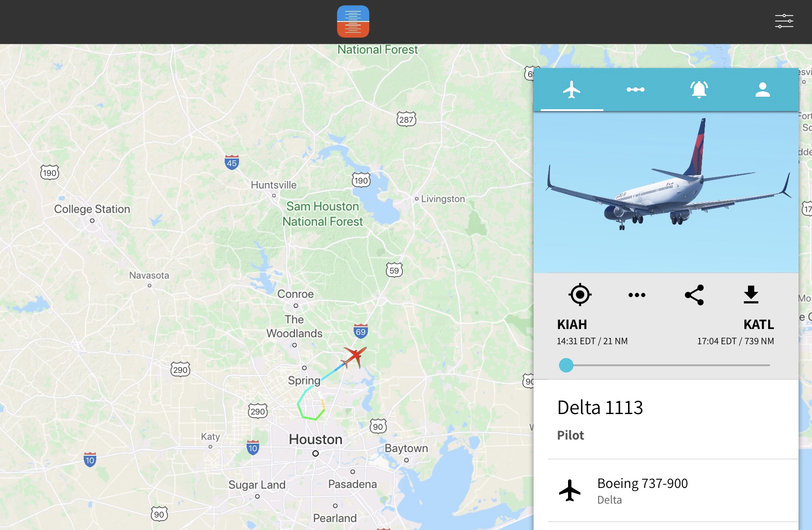Select the KATL arrival airport
This screenshot has height=530, width=812.
click(x=758, y=324)
